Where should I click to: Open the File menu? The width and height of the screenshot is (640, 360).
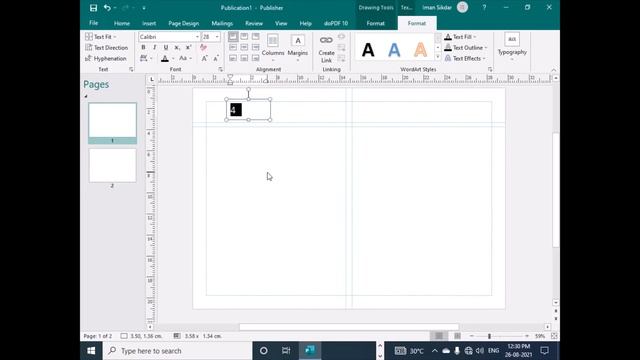(x=93, y=23)
